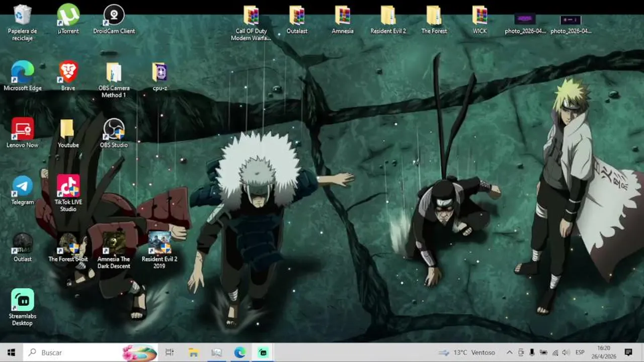Open the volume speaker tray icon

566,352
